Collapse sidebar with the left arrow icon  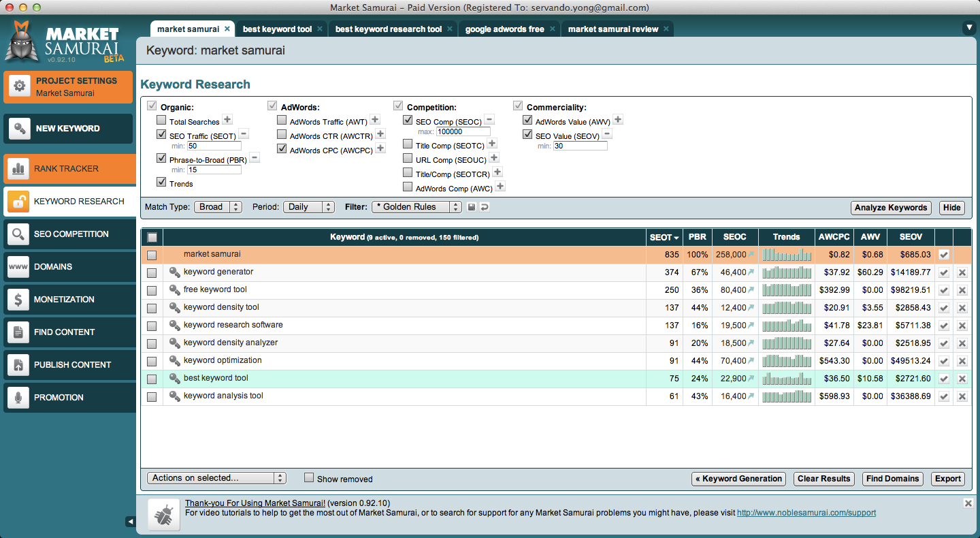131,521
